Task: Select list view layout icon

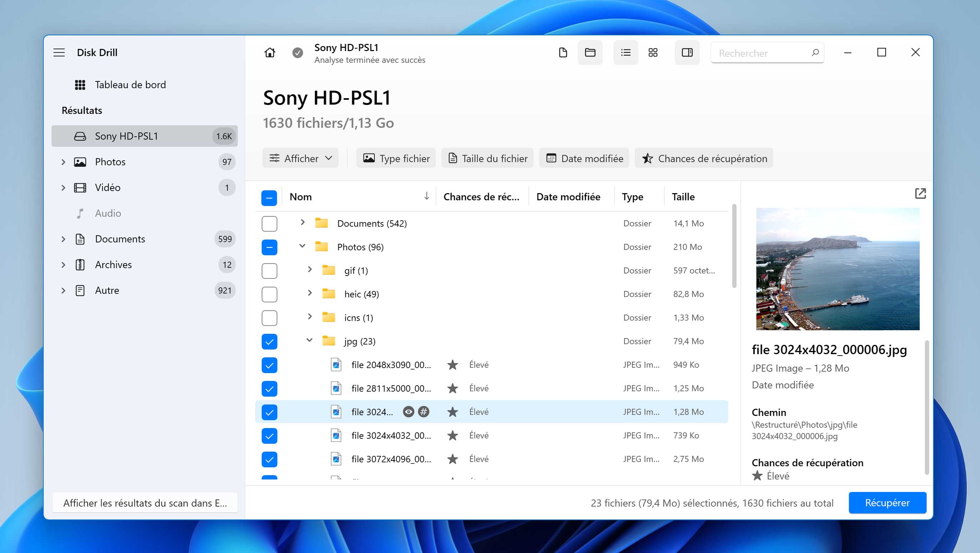Action: [625, 52]
